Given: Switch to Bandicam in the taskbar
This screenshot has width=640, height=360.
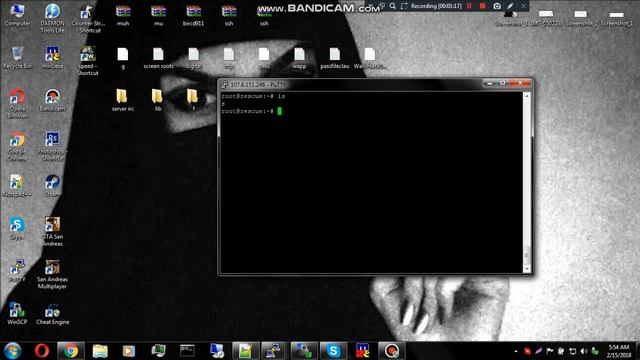Looking at the screenshot, I should (391, 351).
